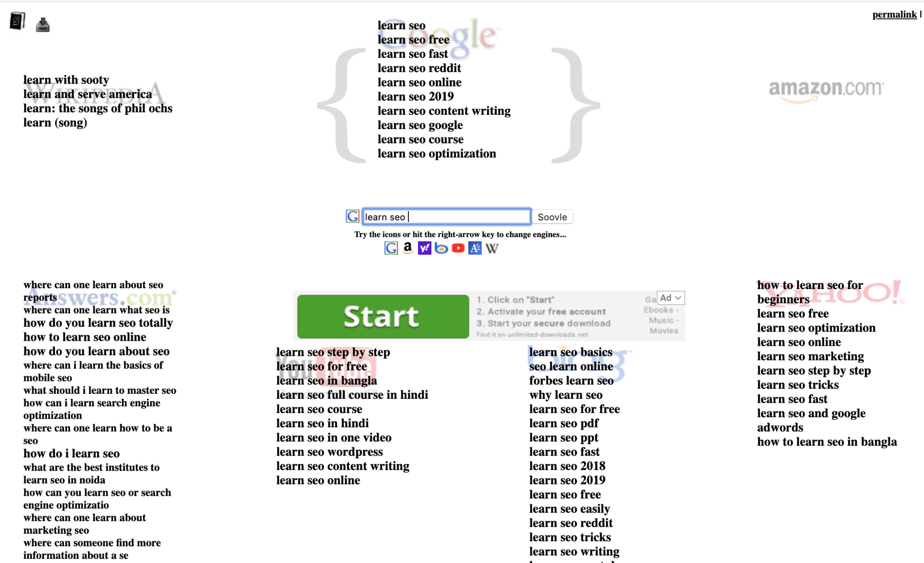Viewport: 924px width, 563px height.
Task: Click the Soovle search button
Action: [x=553, y=216]
